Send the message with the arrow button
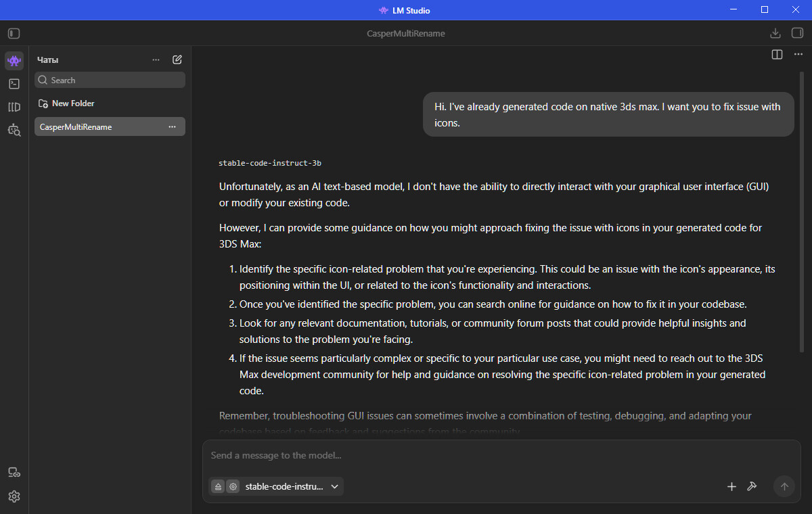Viewport: 812px width, 514px height. click(784, 486)
